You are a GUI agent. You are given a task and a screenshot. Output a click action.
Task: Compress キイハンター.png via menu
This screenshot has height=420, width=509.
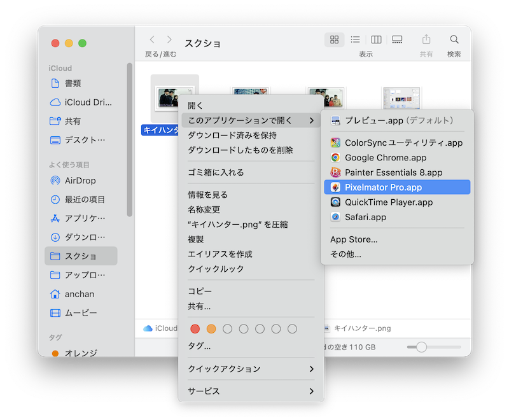[251, 224]
